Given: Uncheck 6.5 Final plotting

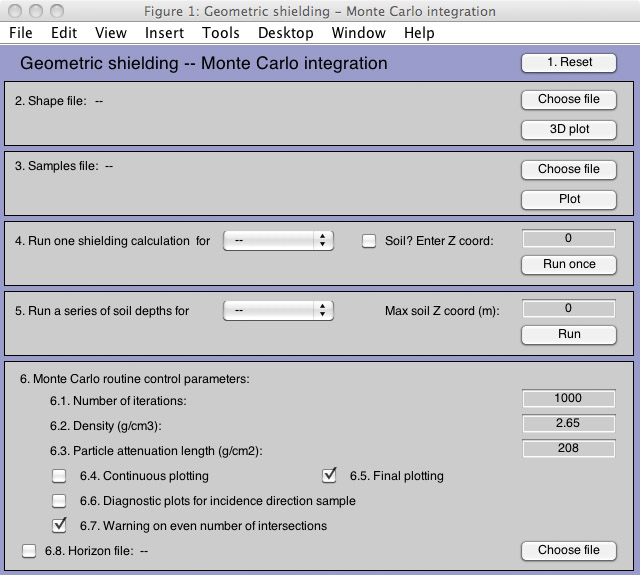Looking at the screenshot, I should point(329,475).
